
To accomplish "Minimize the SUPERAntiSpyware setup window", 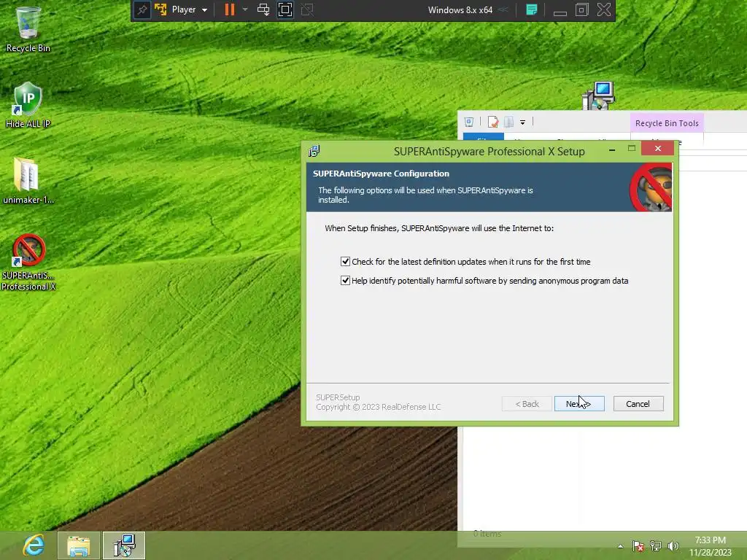I will tap(612, 150).
